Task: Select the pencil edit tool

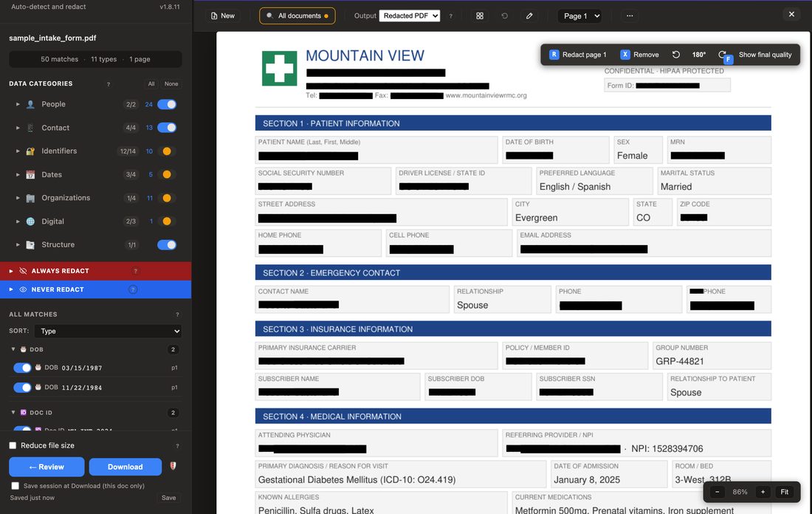Action: pos(529,16)
